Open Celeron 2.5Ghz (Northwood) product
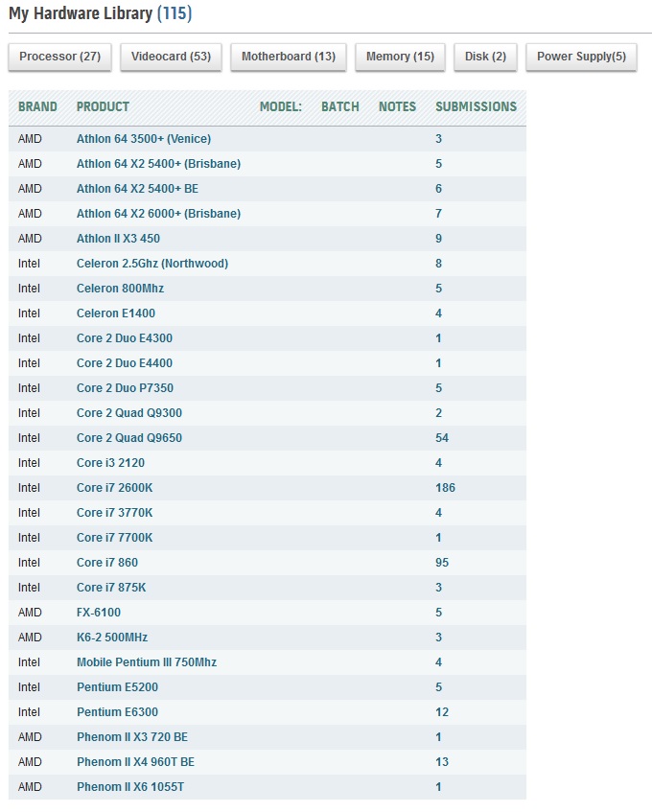Screen dimensions: 652x812 click(152, 263)
